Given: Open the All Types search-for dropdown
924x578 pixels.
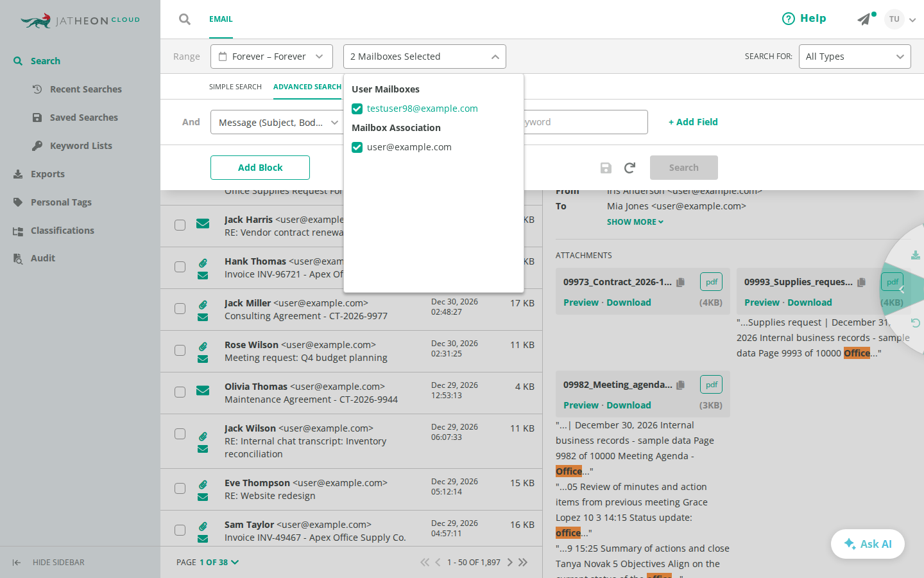Looking at the screenshot, I should (855, 57).
